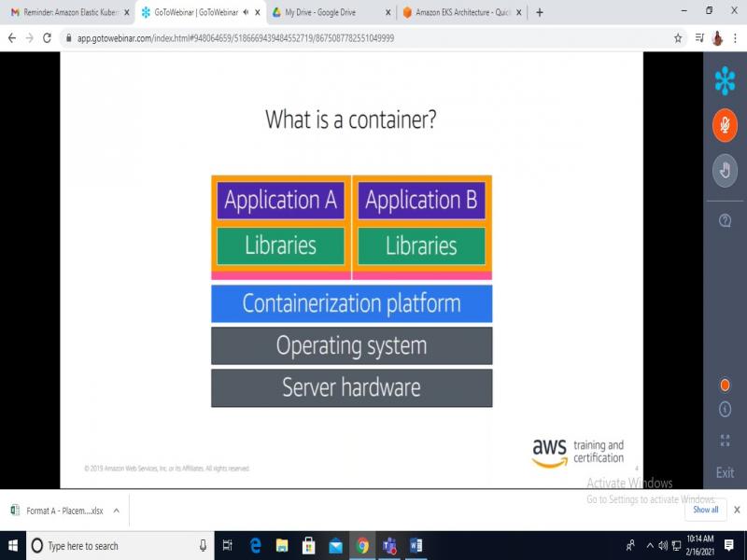
Task: Click the GoToWebinar snowflake logo icon
Action: (x=725, y=81)
